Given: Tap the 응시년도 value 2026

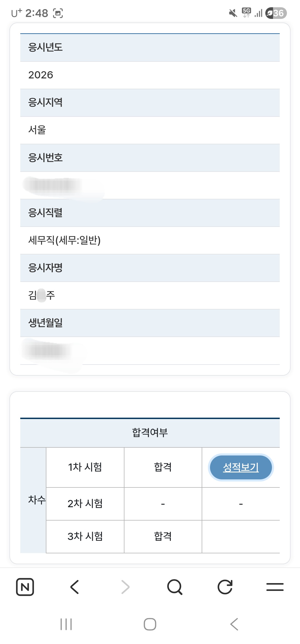Looking at the screenshot, I should coord(41,75).
